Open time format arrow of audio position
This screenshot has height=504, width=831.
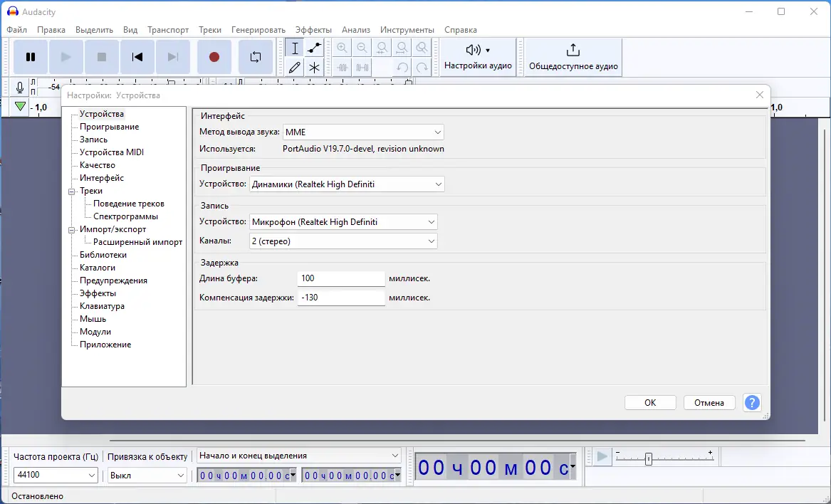point(573,467)
